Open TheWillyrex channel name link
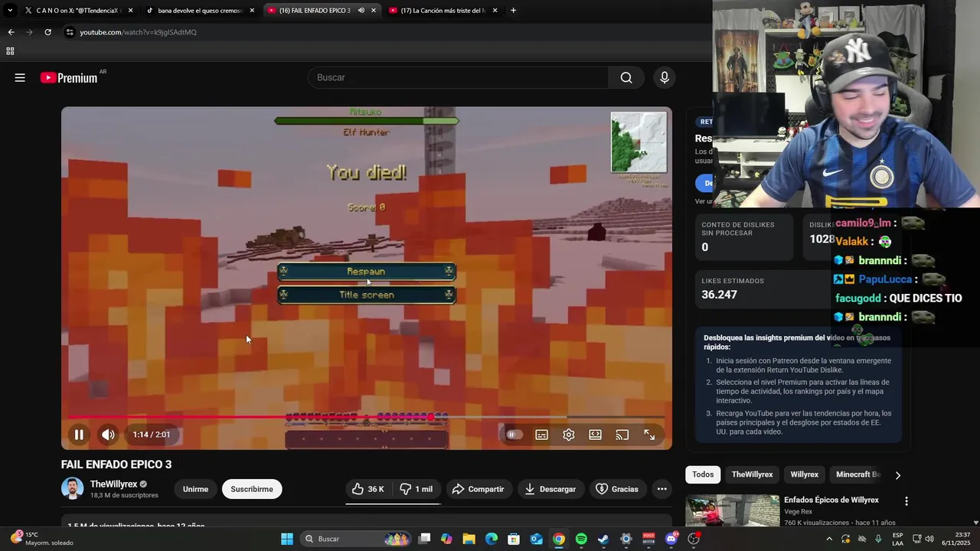 [113, 484]
